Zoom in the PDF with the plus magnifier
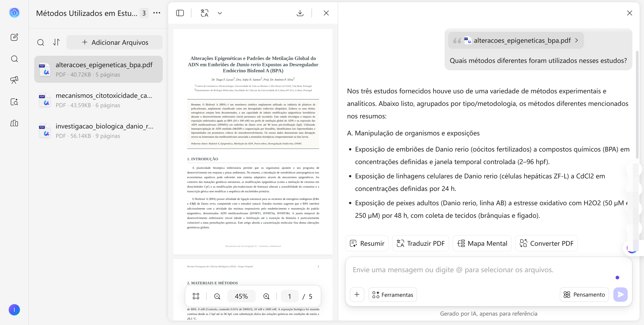The height and width of the screenshot is (325, 644). coord(267,296)
